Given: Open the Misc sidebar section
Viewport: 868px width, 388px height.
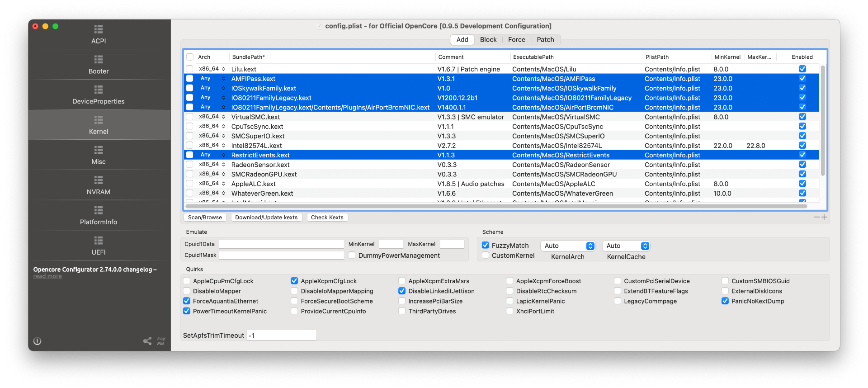Looking at the screenshot, I should click(99, 156).
